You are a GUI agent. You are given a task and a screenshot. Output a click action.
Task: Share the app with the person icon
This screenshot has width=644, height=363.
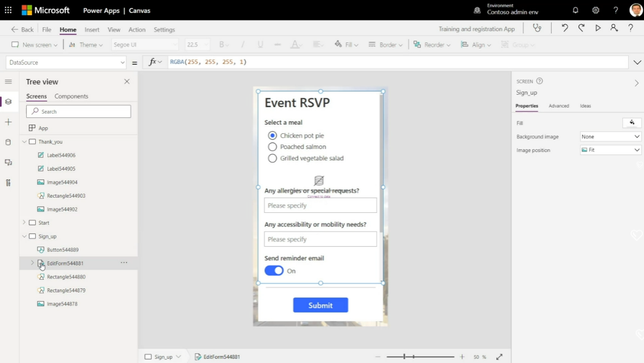614,28
